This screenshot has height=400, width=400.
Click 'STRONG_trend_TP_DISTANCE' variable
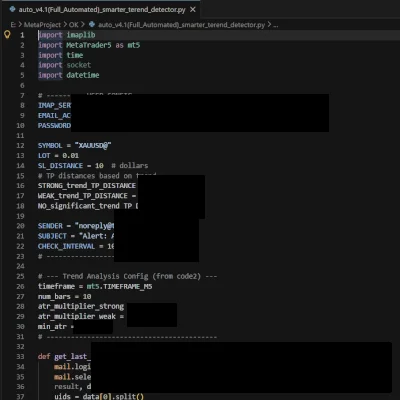87,185
